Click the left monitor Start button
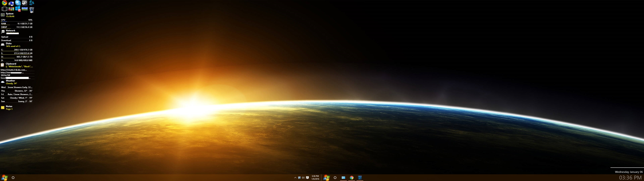Image resolution: width=644 pixels, height=181 pixels. point(5,178)
